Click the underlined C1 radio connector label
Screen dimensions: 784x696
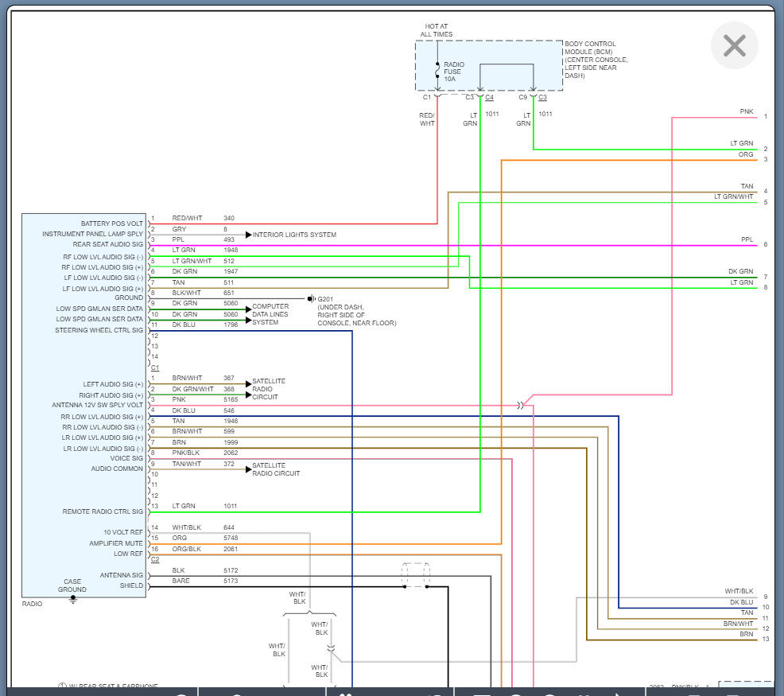155,367
